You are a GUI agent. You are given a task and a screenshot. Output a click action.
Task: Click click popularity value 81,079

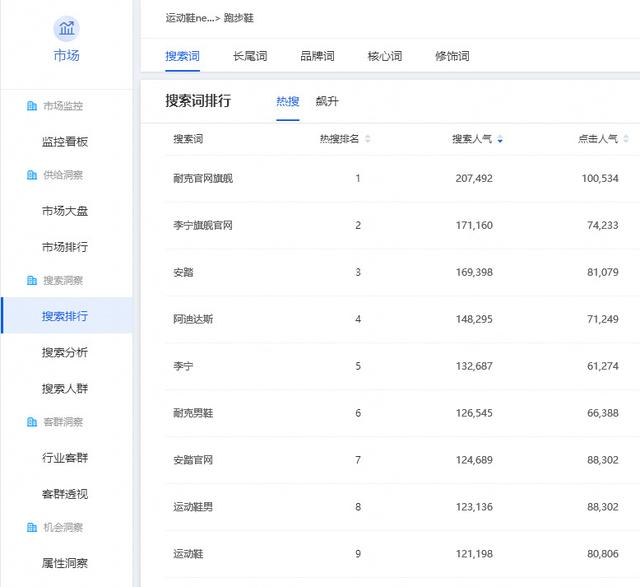pyautogui.click(x=603, y=272)
